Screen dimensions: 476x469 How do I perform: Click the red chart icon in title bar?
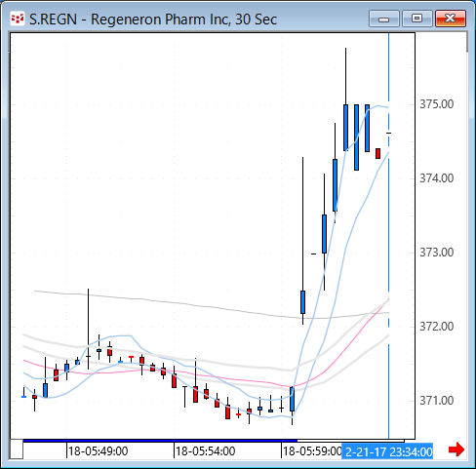(x=18, y=19)
